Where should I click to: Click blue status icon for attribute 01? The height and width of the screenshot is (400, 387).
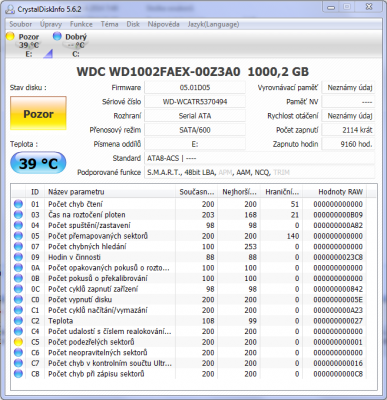tap(18, 204)
